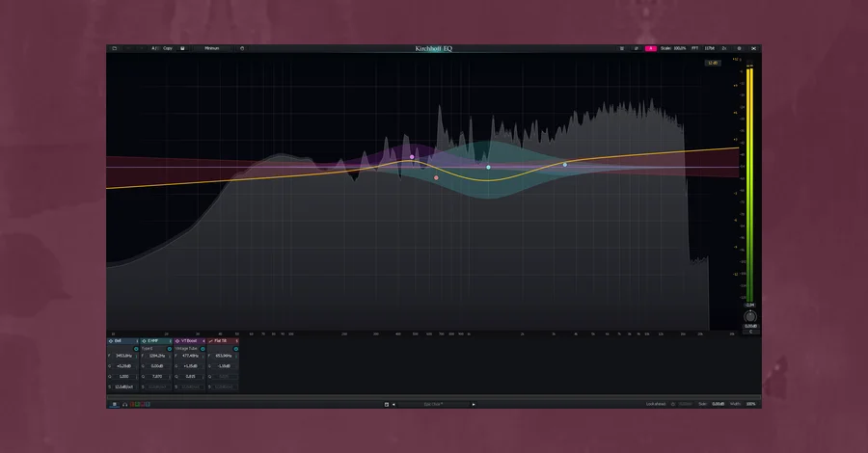Click the green band header tab
The width and height of the screenshot is (868, 453).
click(156, 341)
